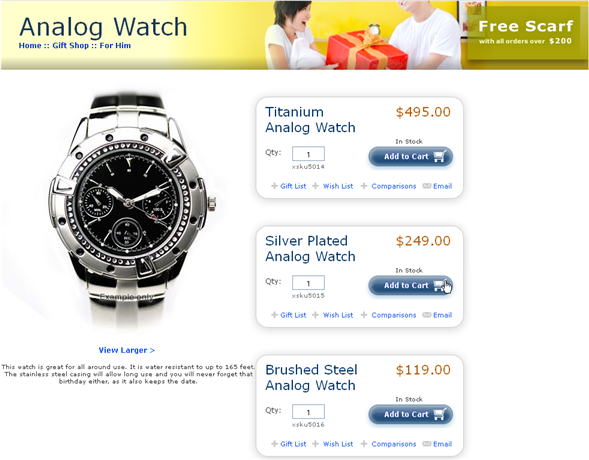Click plus icon beside Brushed Steel Comparisons
Viewport: 589px width, 460px height.
coord(364,444)
